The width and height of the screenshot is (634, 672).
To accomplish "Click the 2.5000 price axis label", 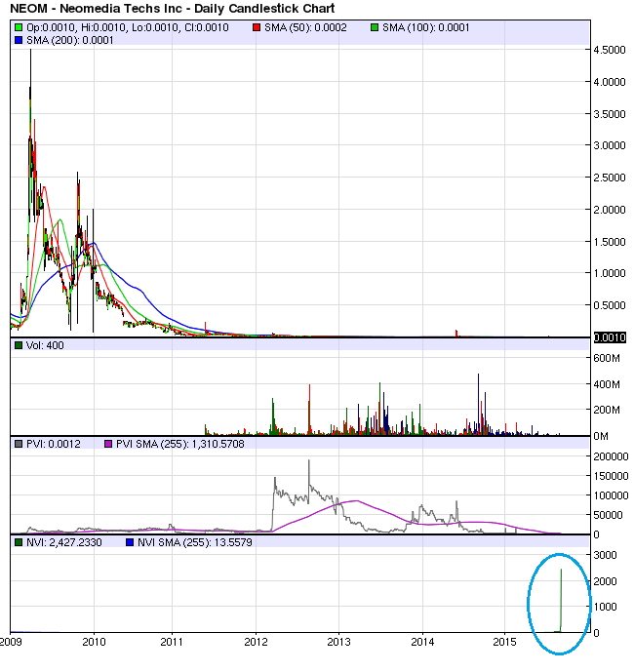I will click(610, 178).
